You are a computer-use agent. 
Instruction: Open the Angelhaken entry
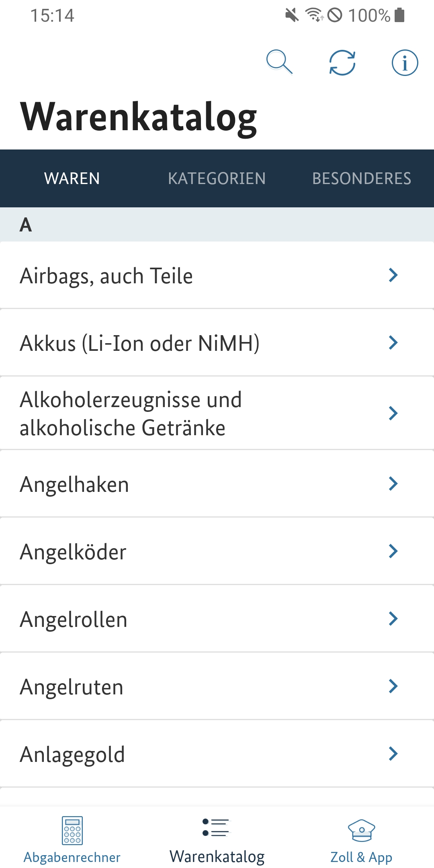click(x=74, y=484)
